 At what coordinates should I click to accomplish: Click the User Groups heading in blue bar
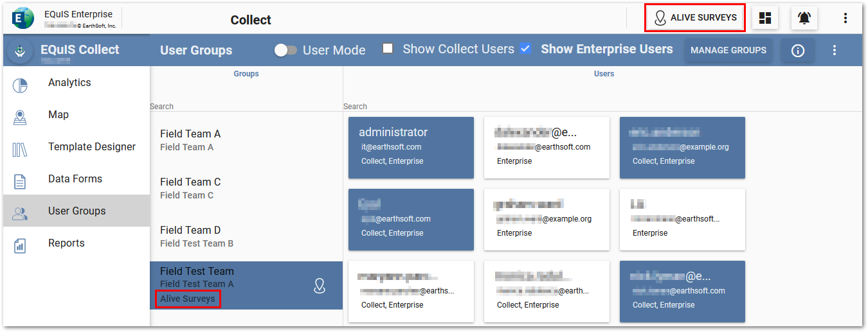(196, 50)
